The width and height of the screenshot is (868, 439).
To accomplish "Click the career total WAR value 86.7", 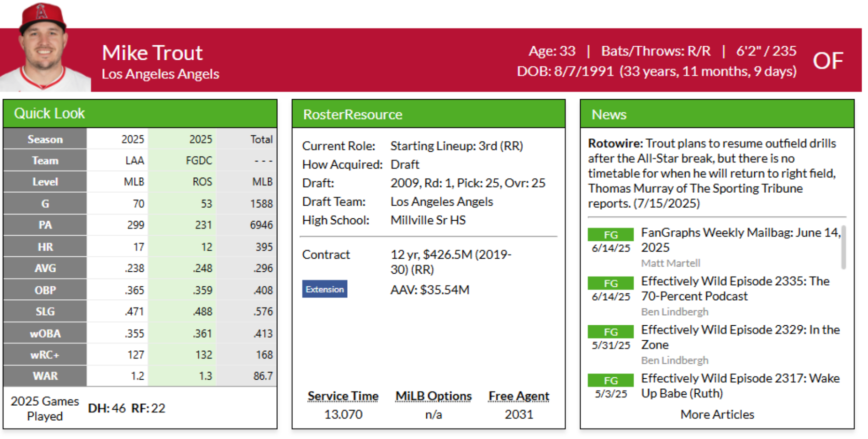I will click(x=263, y=376).
